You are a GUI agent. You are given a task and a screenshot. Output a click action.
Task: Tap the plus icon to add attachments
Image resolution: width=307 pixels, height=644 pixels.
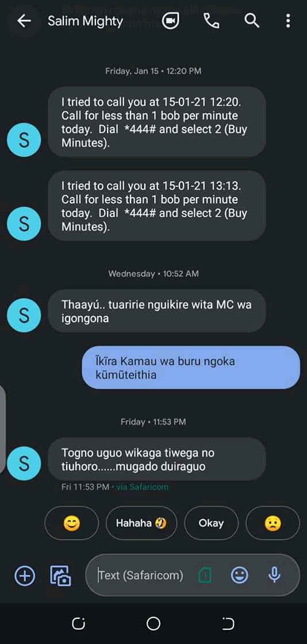click(x=25, y=576)
